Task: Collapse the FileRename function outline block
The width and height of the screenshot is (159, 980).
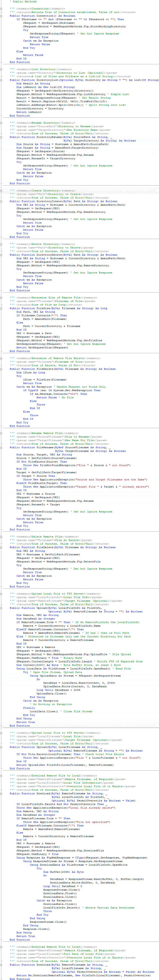Action: [1, 447]
